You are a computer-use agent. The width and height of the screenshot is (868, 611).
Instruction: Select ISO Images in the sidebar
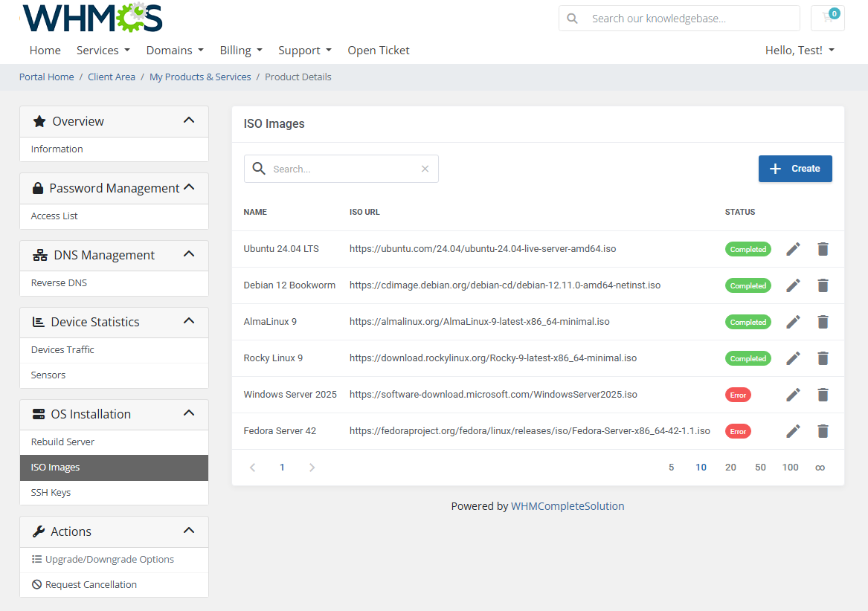[x=114, y=468]
